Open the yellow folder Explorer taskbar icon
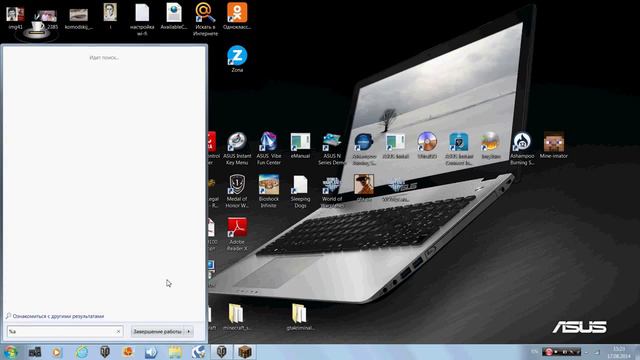This screenshot has width=640, height=360. click(x=175, y=352)
